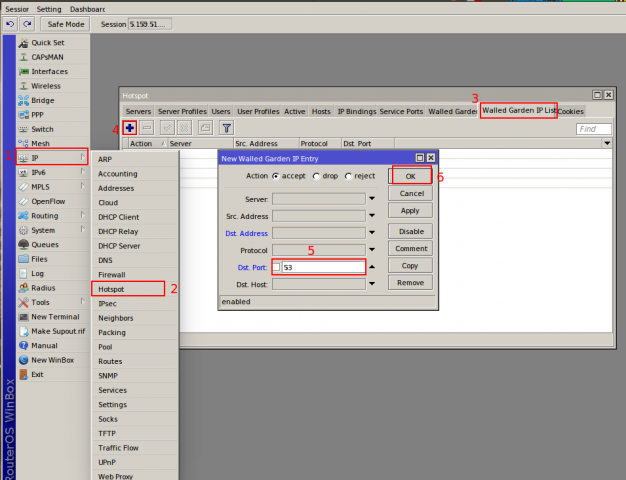The width and height of the screenshot is (626, 480).
Task: Select the drop action radio button
Action: point(312,176)
